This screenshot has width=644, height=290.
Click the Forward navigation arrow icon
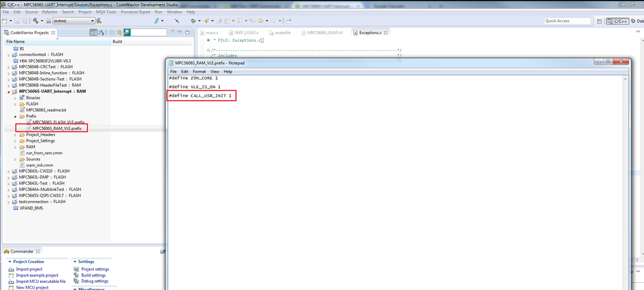coord(273,21)
